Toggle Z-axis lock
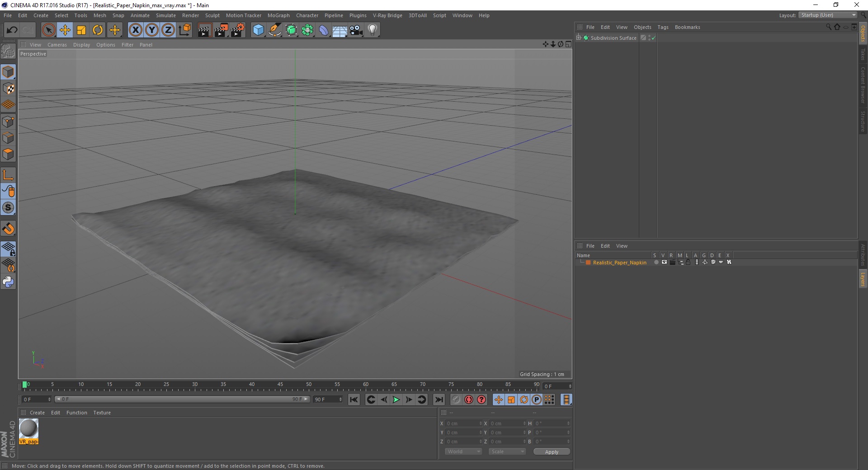The image size is (868, 470). [x=168, y=30]
